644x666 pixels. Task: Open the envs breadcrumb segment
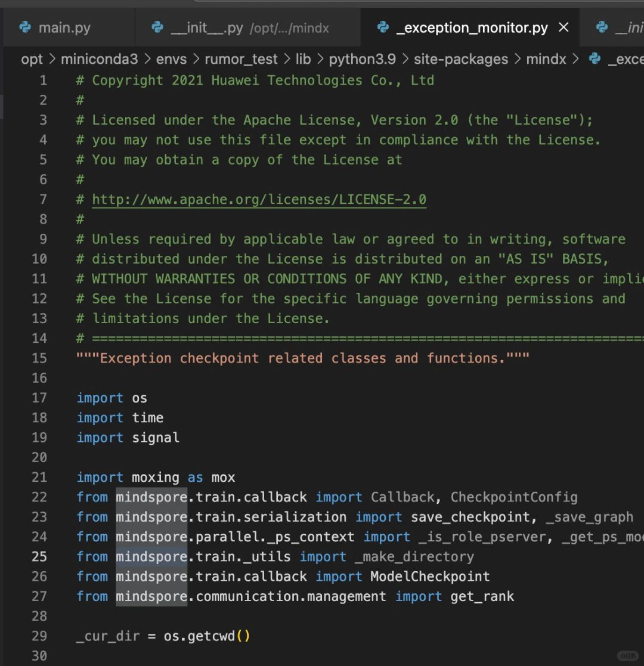click(x=172, y=59)
